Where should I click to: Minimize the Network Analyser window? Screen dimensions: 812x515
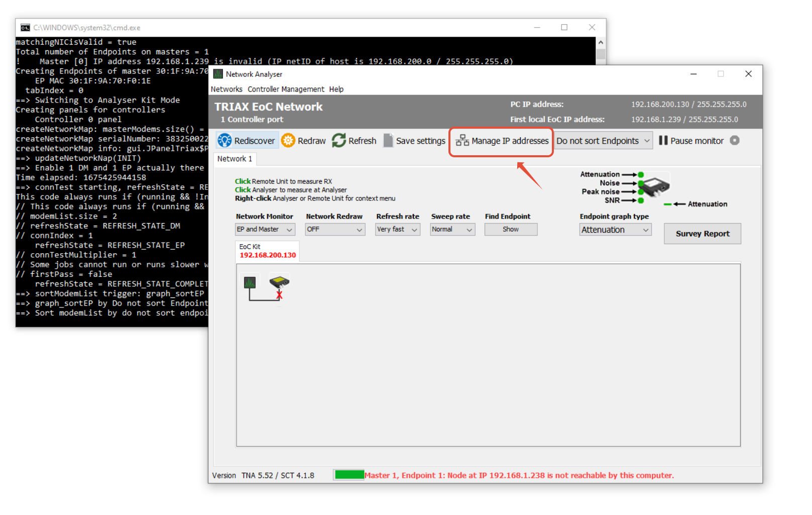[x=693, y=74]
